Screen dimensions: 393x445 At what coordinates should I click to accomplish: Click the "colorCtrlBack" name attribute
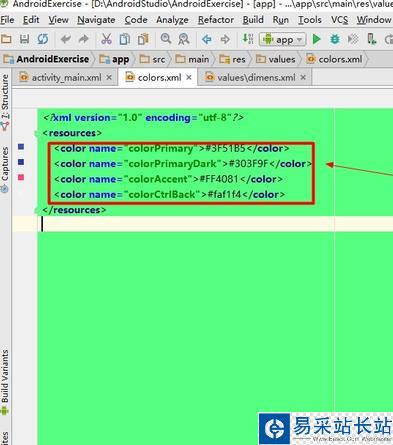[x=162, y=194]
